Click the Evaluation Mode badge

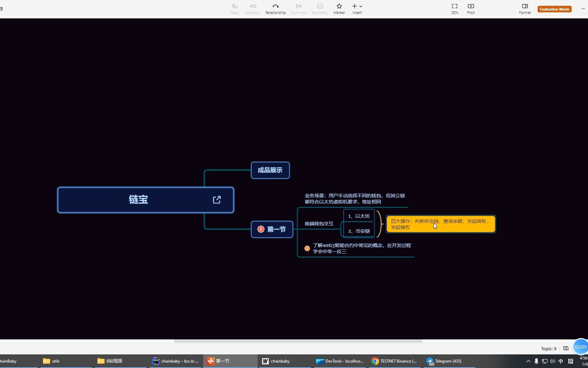tap(554, 9)
